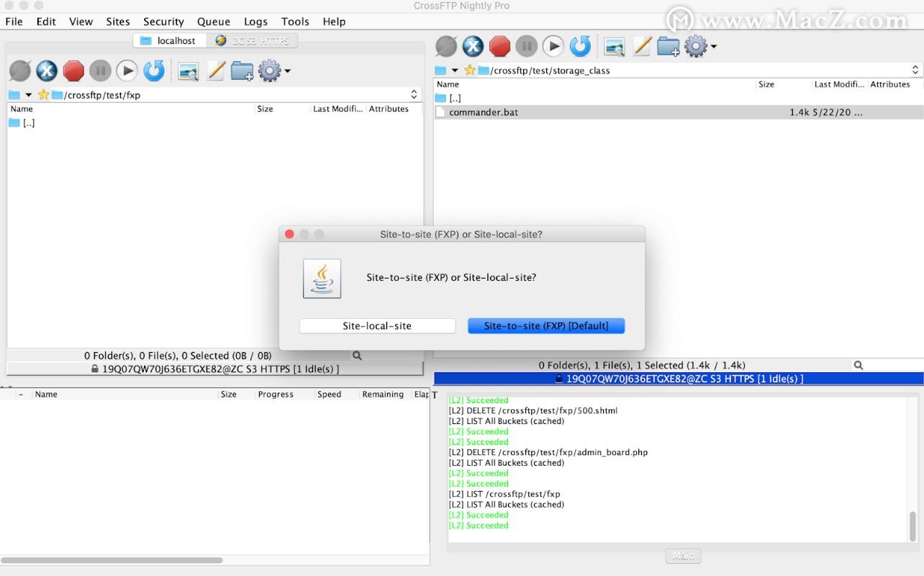The height and width of the screenshot is (576, 924).
Task: Create new folder in right pane
Action: click(x=669, y=46)
